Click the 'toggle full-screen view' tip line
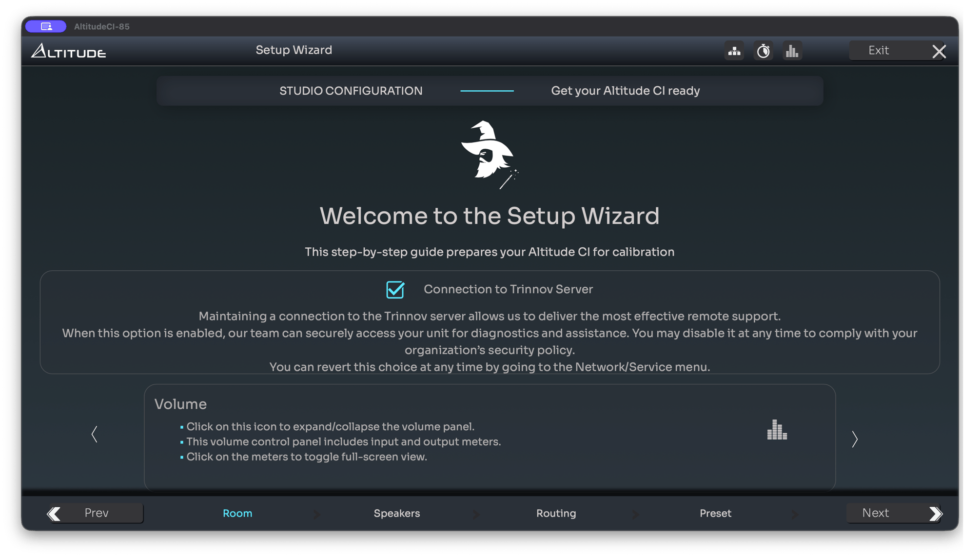 tap(307, 457)
